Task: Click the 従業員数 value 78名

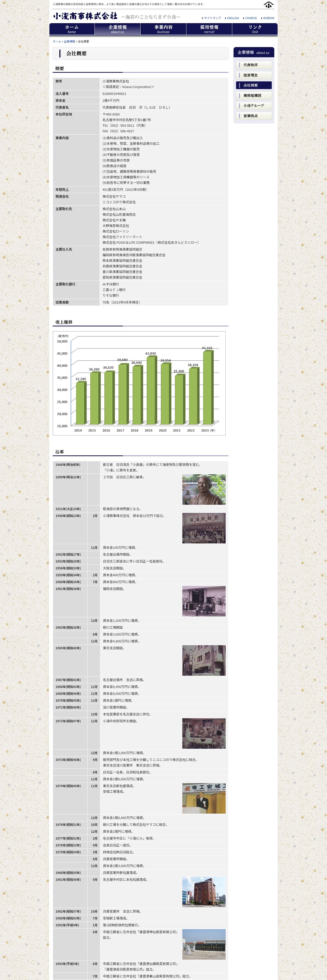Action: point(122,302)
